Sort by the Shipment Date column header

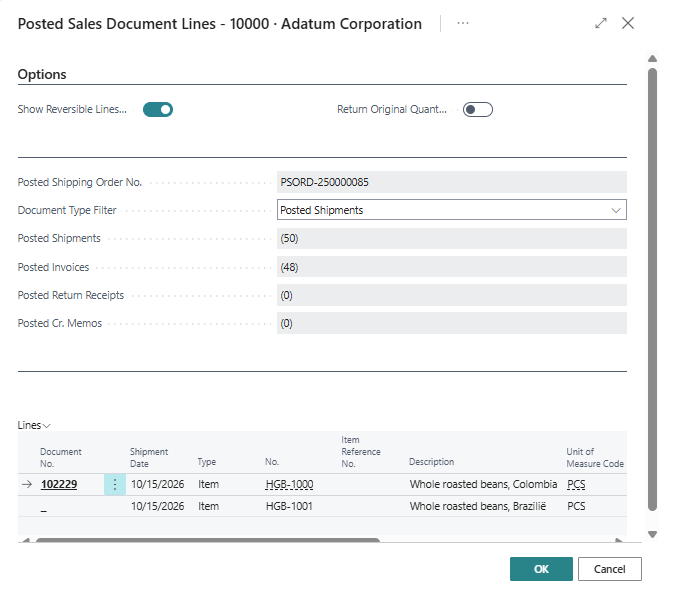(149, 457)
